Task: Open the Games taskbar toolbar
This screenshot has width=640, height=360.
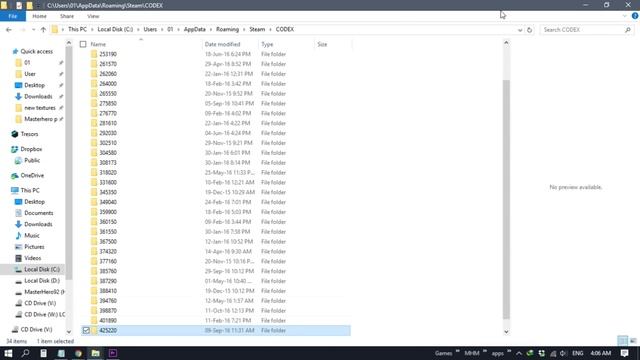Action: (x=443, y=353)
